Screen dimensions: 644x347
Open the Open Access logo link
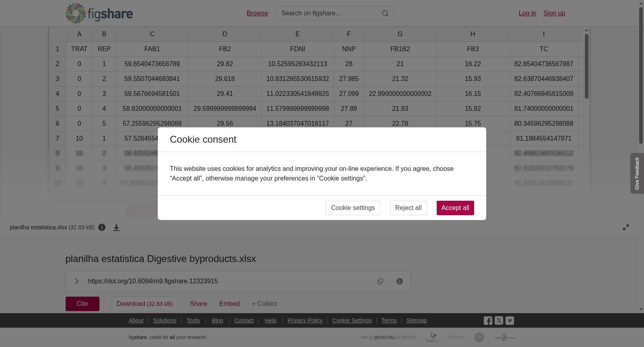pos(505,337)
